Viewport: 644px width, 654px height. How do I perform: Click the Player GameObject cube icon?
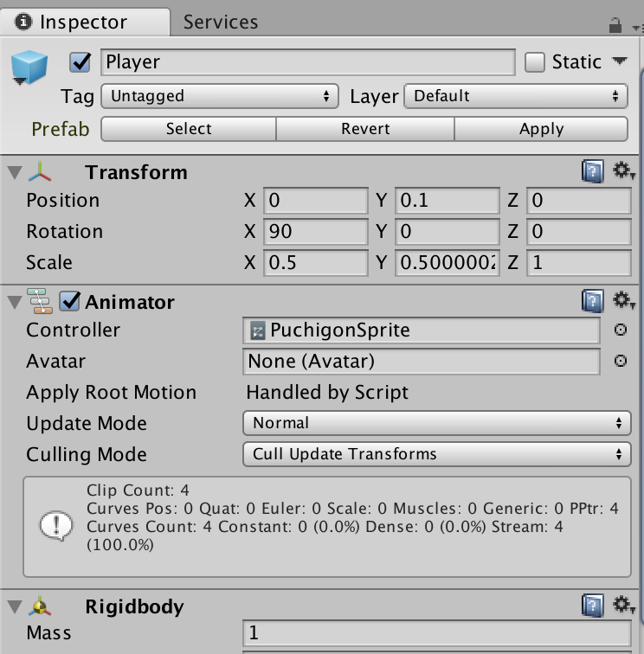(29, 67)
